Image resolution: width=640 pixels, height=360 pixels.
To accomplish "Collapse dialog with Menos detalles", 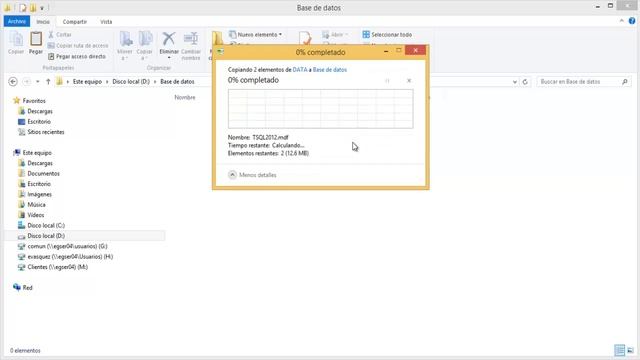I will pyautogui.click(x=252, y=175).
